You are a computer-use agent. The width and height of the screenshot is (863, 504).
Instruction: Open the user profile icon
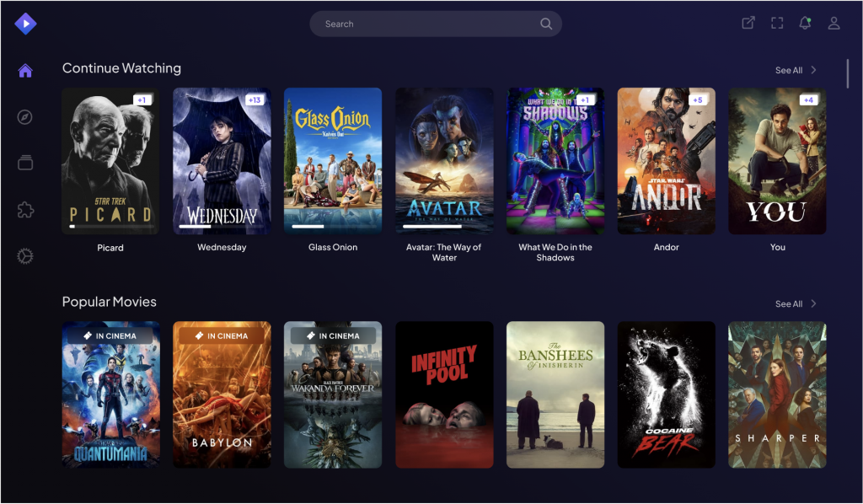click(x=834, y=23)
